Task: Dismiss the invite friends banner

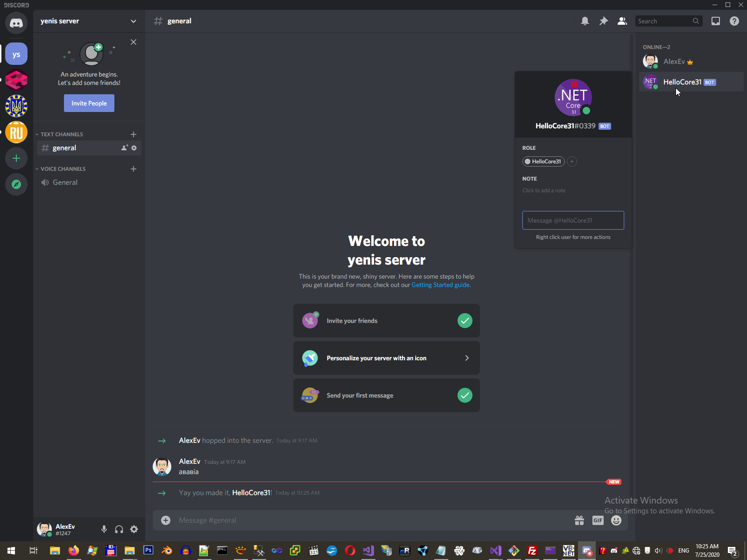Action: (x=134, y=42)
